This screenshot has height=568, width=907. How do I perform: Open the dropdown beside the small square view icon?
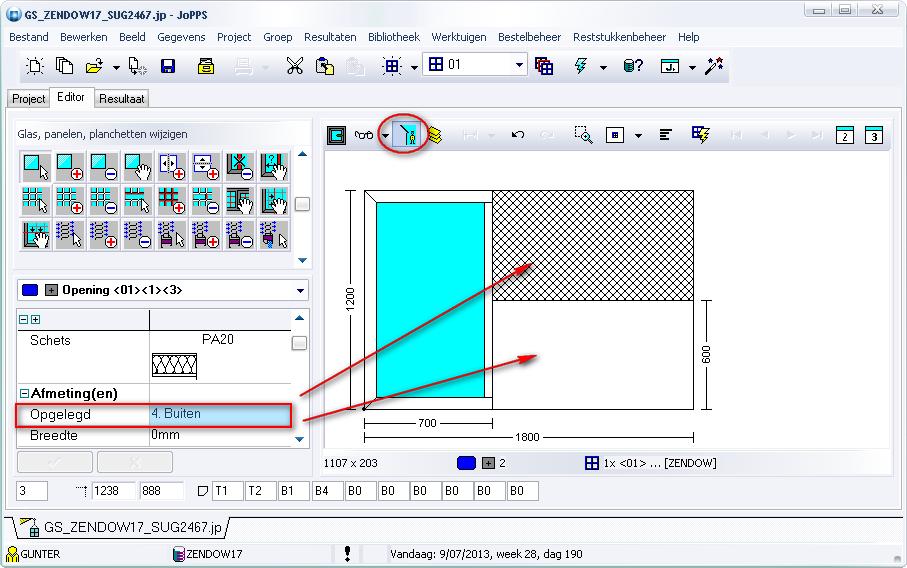[639, 136]
